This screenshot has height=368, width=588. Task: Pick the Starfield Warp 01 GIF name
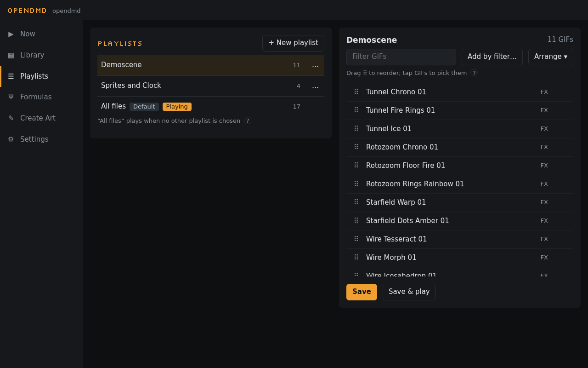point(396,202)
